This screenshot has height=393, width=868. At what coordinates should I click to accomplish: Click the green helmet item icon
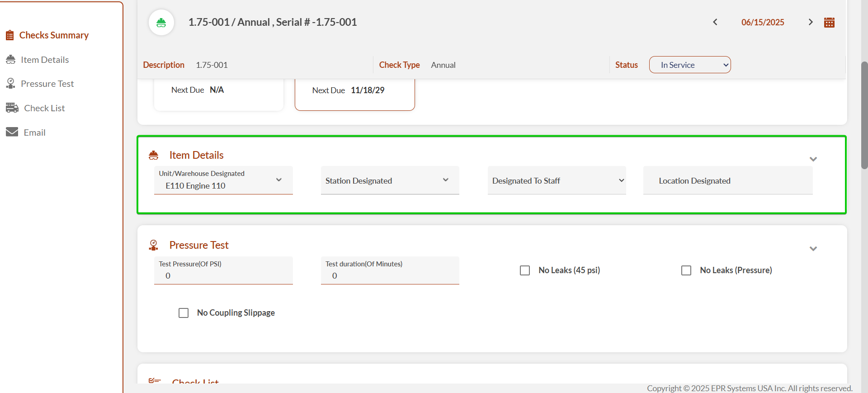click(161, 23)
